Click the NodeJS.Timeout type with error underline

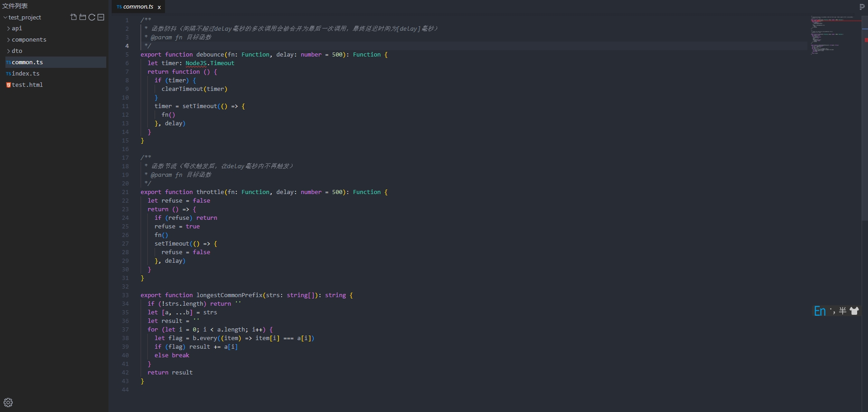pos(210,63)
